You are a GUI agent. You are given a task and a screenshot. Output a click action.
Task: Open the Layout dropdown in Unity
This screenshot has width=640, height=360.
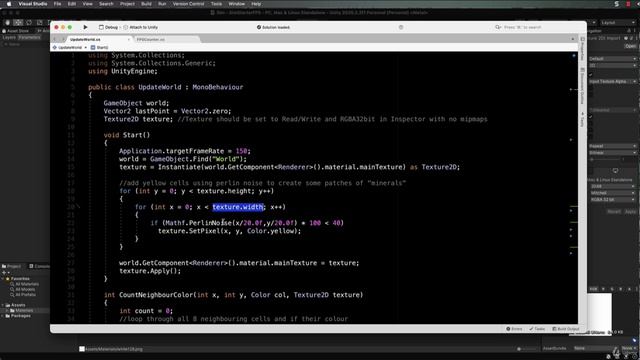[617, 22]
